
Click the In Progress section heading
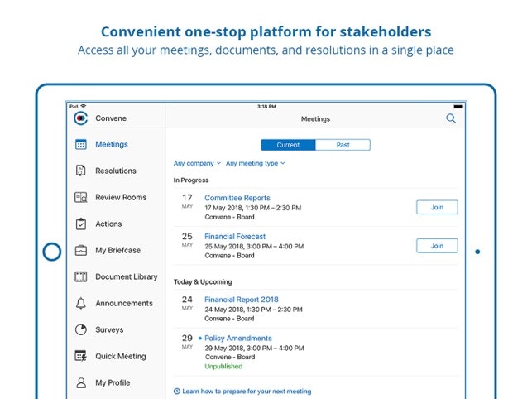coord(191,180)
